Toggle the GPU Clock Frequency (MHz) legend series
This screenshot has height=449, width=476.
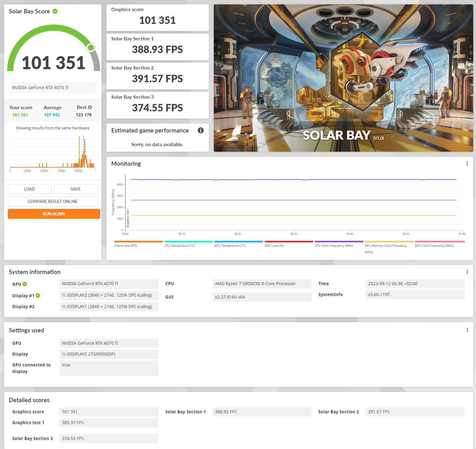(x=440, y=244)
